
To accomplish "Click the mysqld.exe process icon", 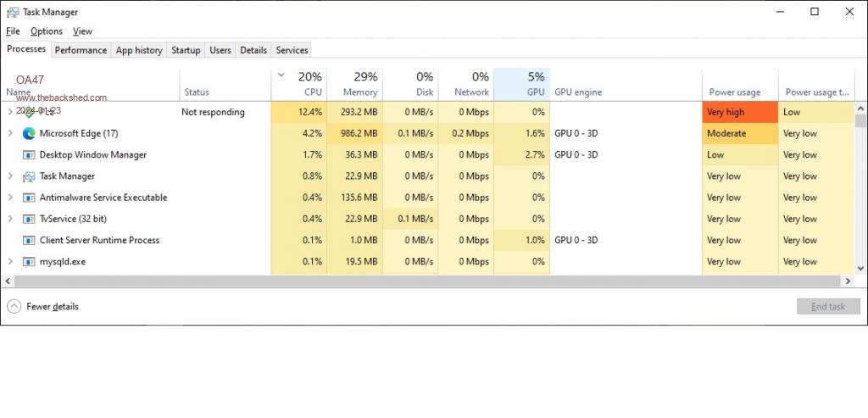I will click(29, 261).
